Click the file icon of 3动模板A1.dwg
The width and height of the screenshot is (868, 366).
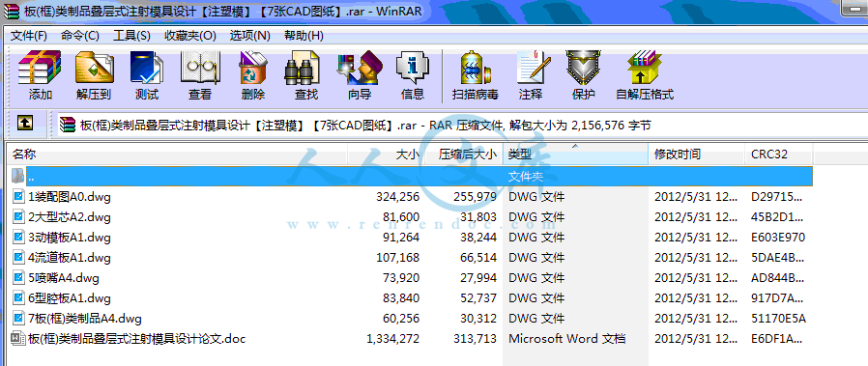coord(18,238)
